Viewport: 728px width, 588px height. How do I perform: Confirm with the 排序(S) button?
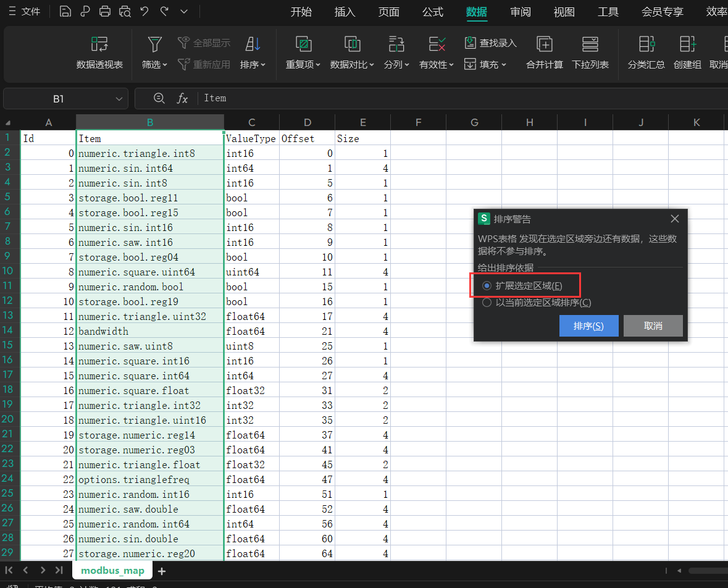tap(588, 325)
